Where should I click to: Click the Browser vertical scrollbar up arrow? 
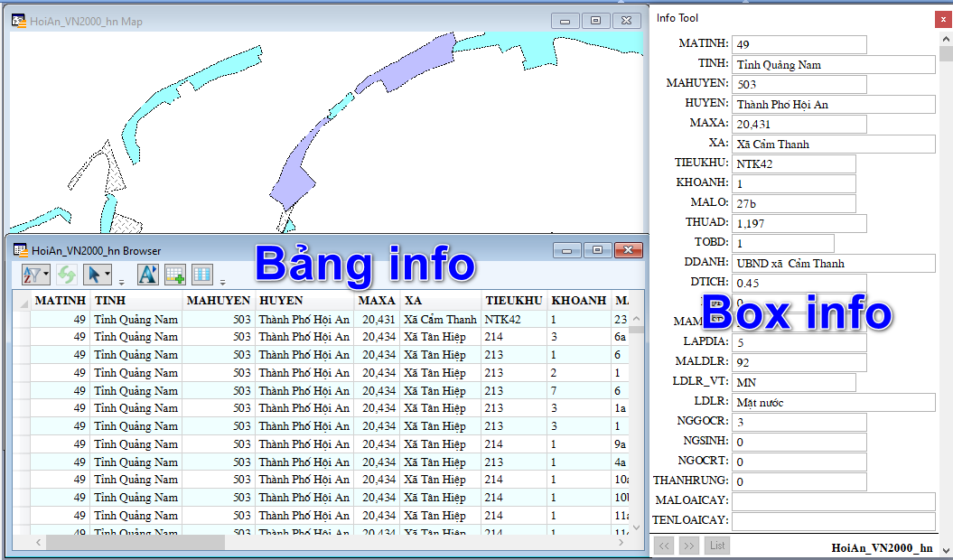pyautogui.click(x=636, y=319)
